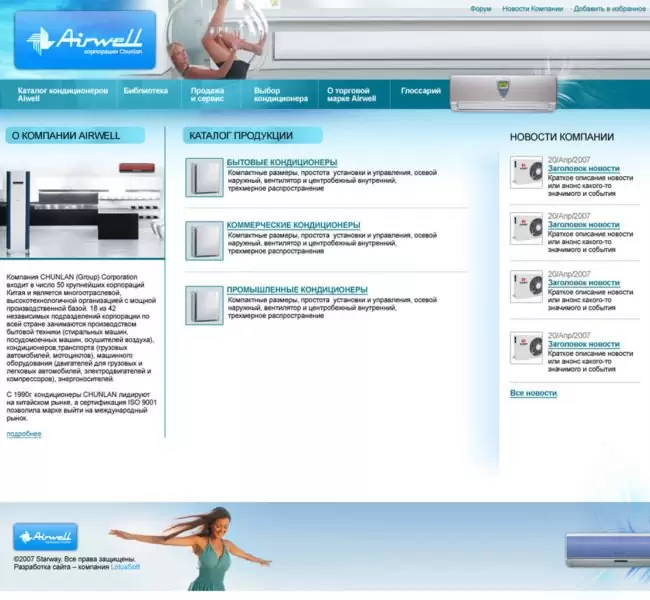Open О торговой марке Airwell menu
Image resolution: width=650 pixels, height=600 pixels.
click(x=351, y=95)
